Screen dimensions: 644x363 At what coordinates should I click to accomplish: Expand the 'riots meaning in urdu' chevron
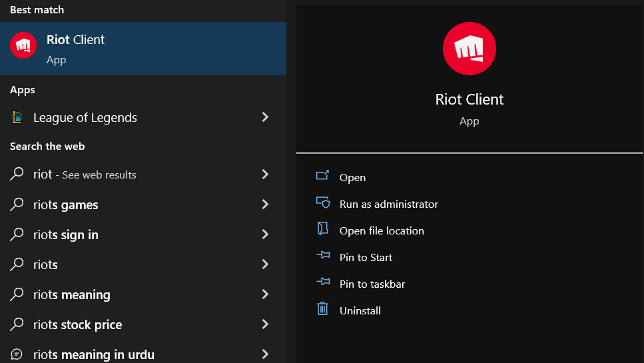pyautogui.click(x=265, y=354)
